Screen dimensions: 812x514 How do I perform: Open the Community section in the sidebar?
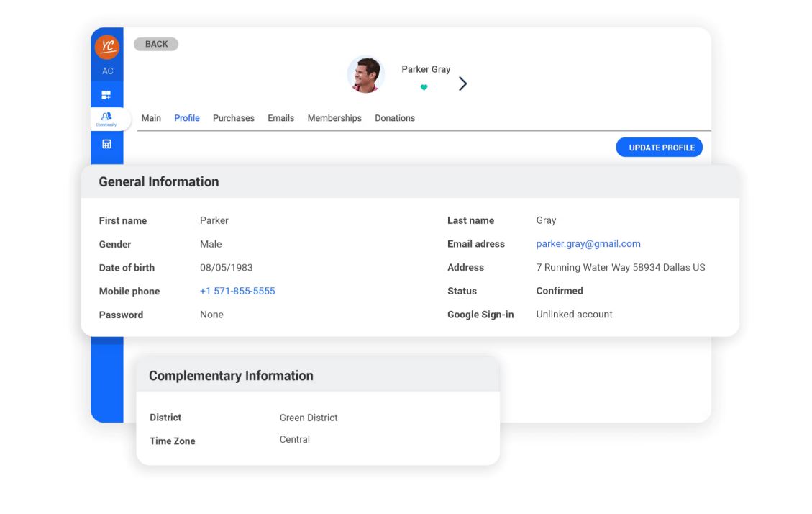coord(106,119)
